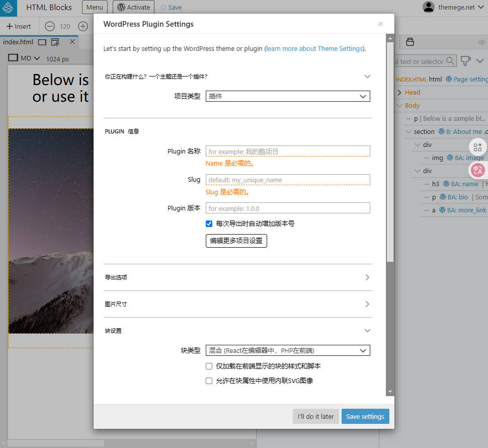Click the user avatar icon
Viewport: 488px width, 448px height.
tap(429, 7)
